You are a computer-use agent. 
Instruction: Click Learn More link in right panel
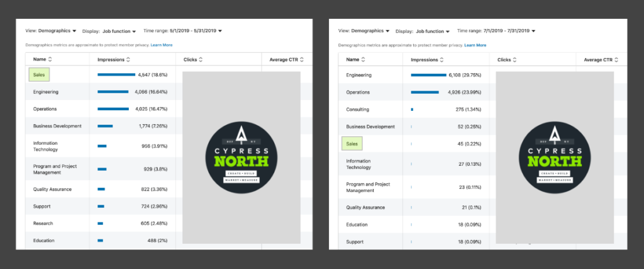(475, 45)
